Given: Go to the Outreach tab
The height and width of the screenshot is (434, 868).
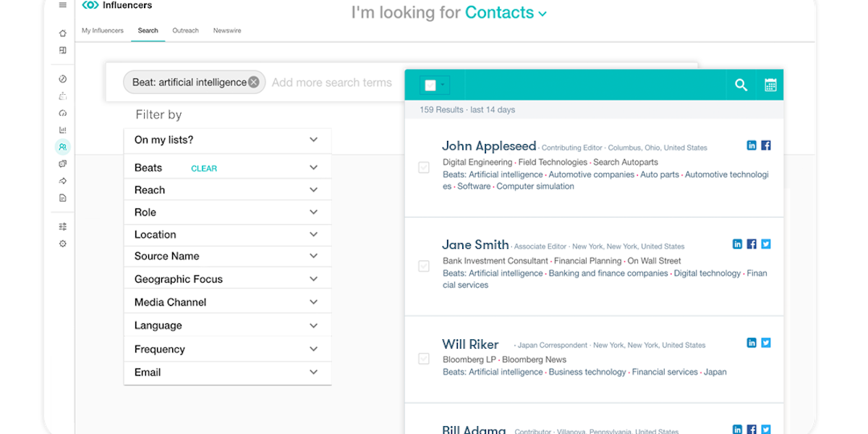Looking at the screenshot, I should [185, 31].
